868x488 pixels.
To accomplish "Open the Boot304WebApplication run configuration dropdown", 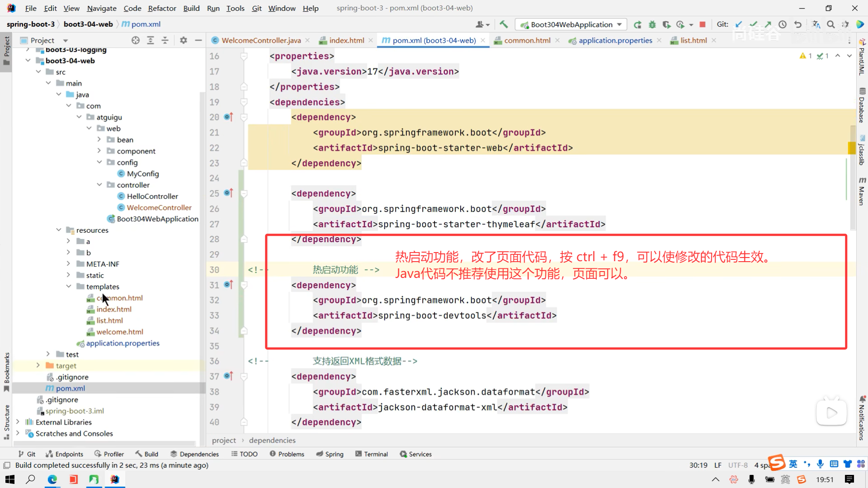I will point(571,24).
